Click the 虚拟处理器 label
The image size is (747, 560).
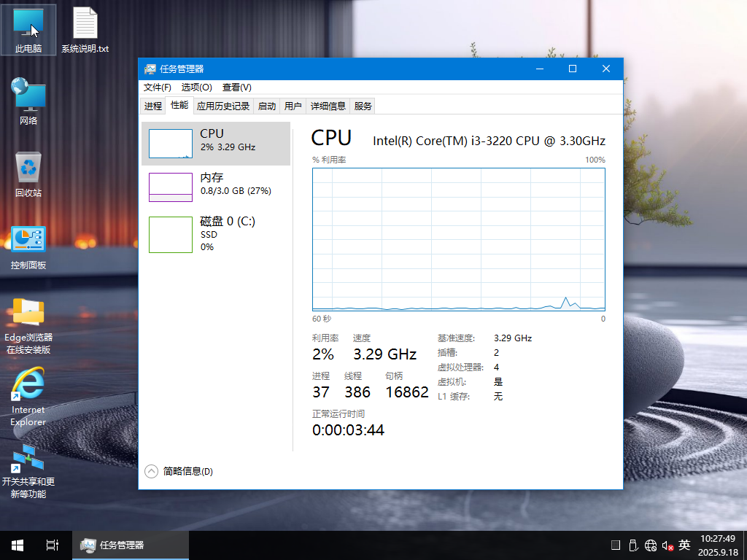point(460,367)
